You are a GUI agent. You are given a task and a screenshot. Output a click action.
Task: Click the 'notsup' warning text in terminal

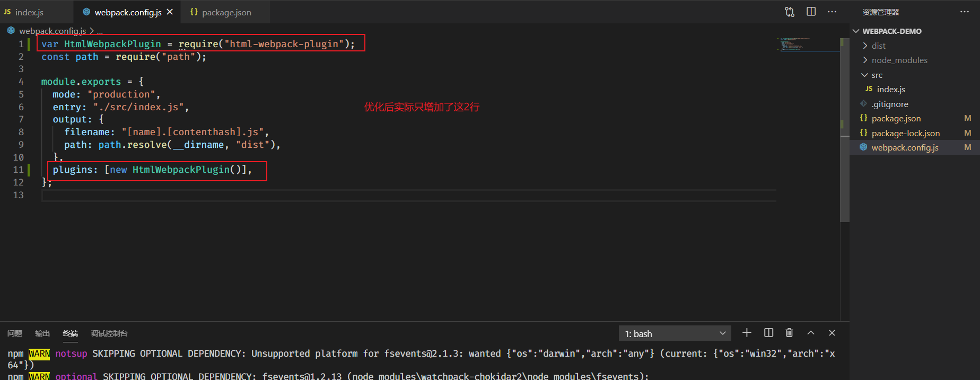(71, 354)
